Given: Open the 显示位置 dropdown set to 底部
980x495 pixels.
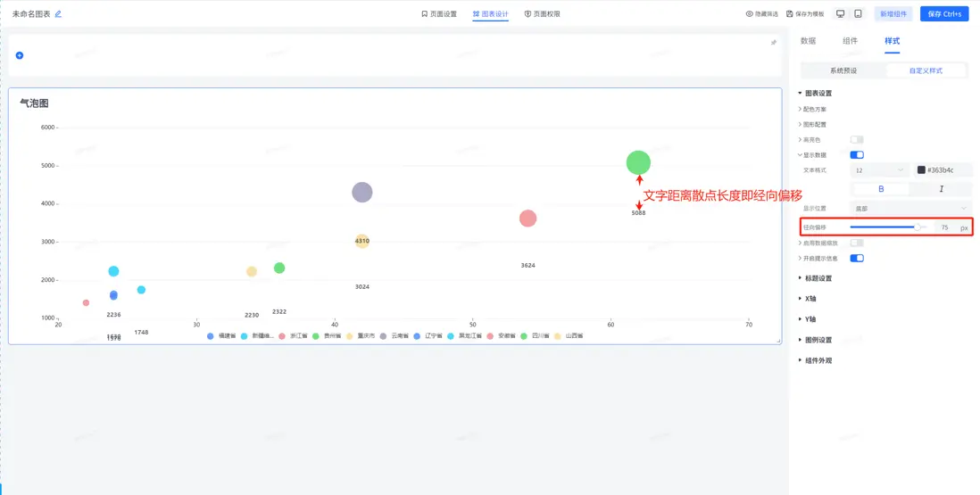Looking at the screenshot, I should (x=910, y=209).
